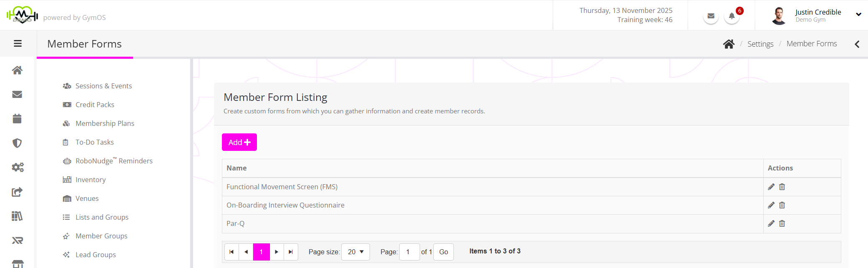Click the Page number input field
868x268 pixels.
[x=409, y=252]
